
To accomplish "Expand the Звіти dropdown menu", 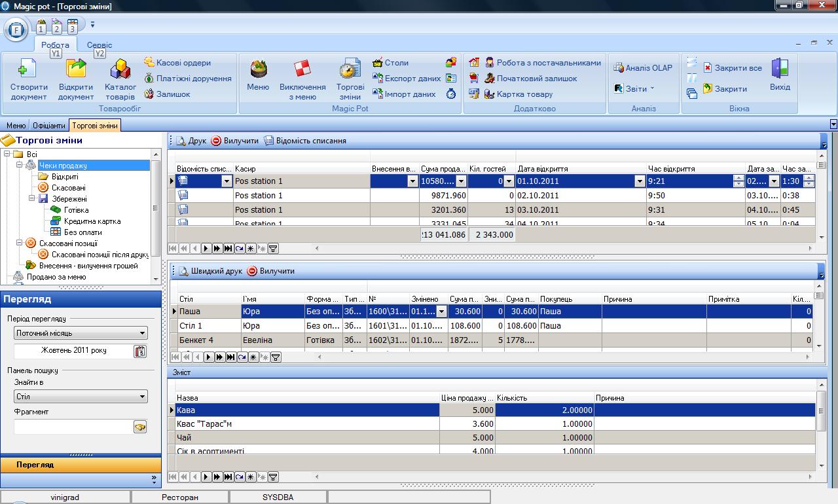I will tap(635, 89).
